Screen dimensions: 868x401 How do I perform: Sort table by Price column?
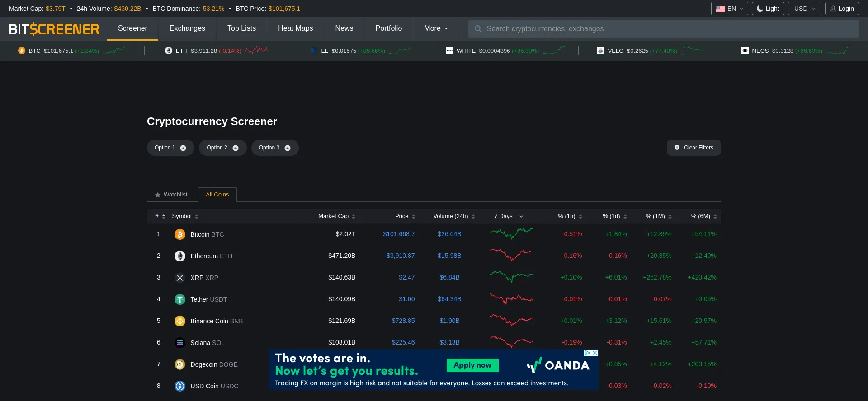point(405,216)
